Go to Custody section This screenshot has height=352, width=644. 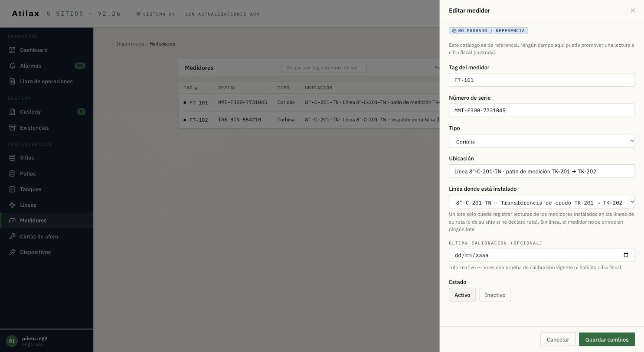46,112
